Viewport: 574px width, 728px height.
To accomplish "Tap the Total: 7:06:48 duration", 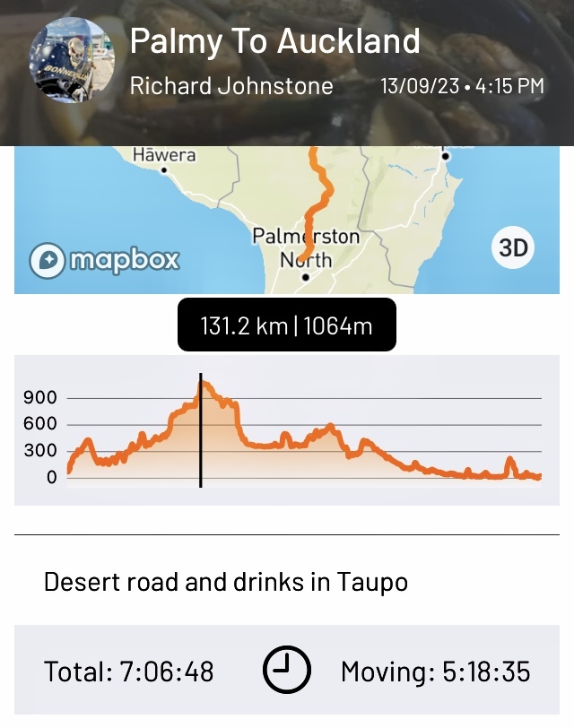I will 129,671.
